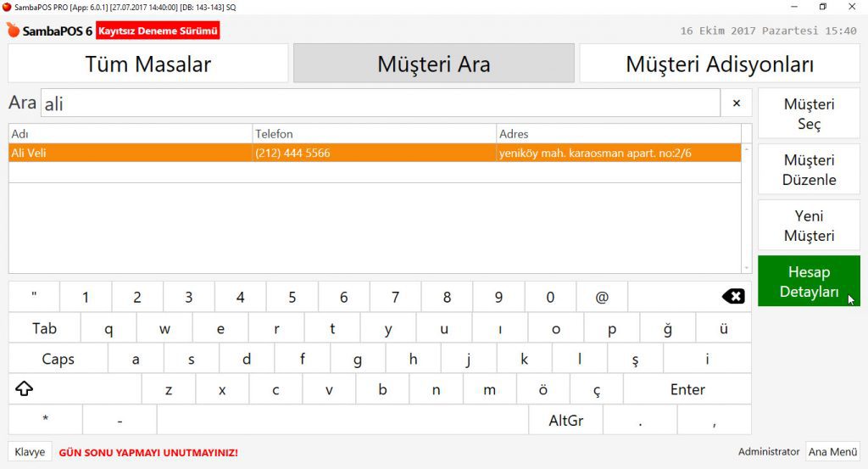Open Hesap Detayları for the account
The image size is (868, 469).
[809, 282]
